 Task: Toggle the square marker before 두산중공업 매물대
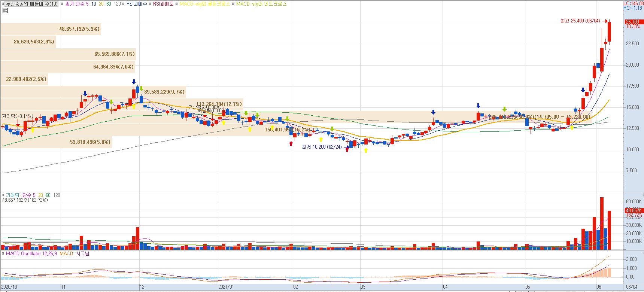(x=4, y=4)
